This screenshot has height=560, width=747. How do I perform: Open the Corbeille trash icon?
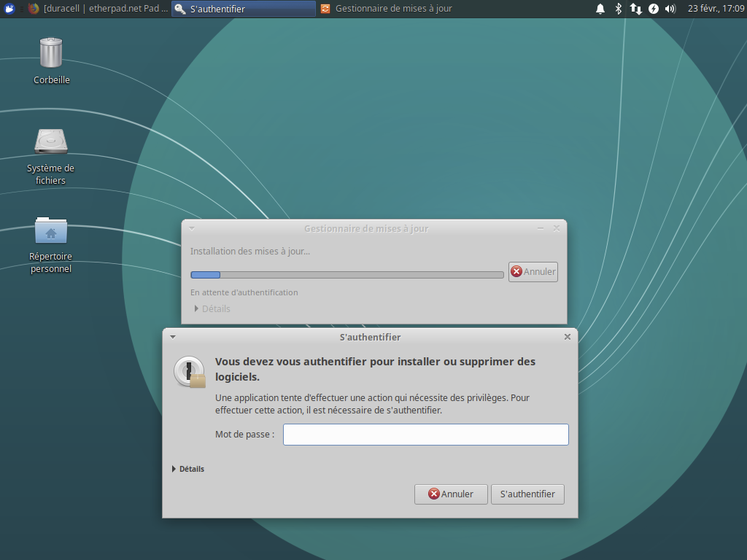[x=51, y=53]
